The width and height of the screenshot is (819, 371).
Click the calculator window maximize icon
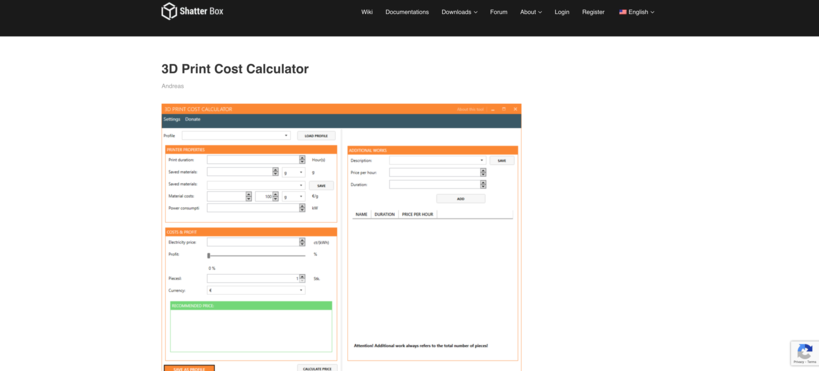pos(504,109)
